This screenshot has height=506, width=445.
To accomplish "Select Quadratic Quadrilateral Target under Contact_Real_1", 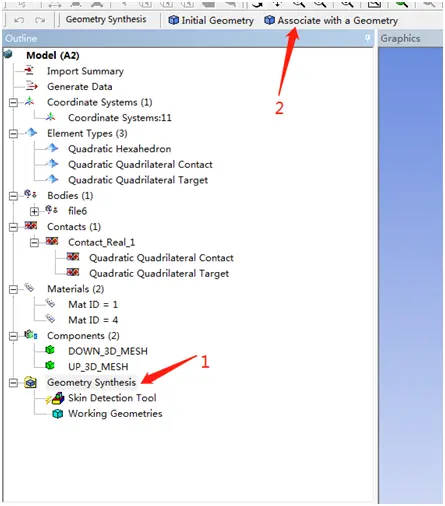I will 159,273.
